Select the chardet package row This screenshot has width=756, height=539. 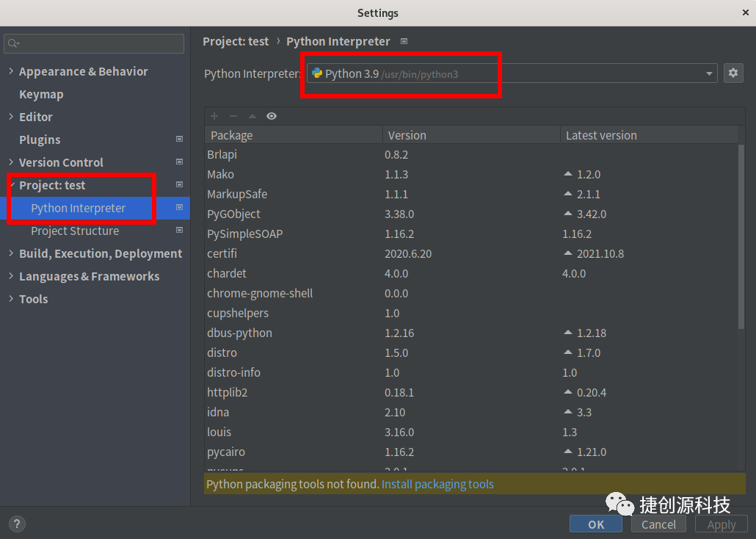(471, 273)
